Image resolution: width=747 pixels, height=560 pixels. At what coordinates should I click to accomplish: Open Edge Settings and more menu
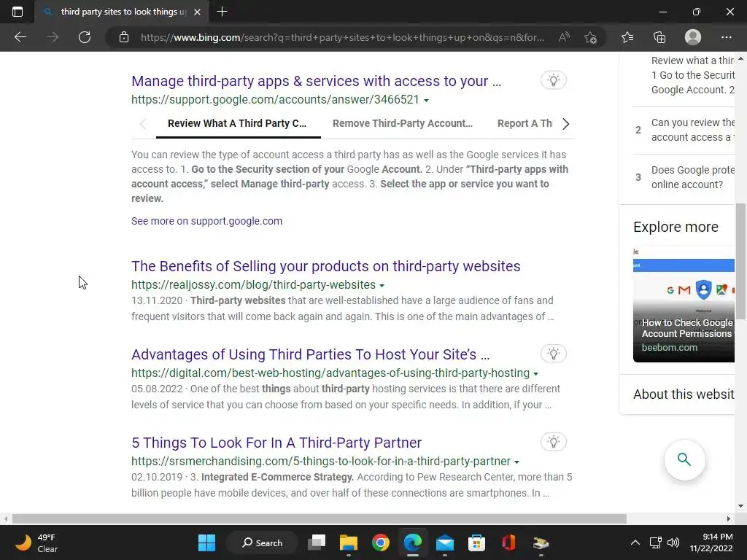[x=726, y=37]
